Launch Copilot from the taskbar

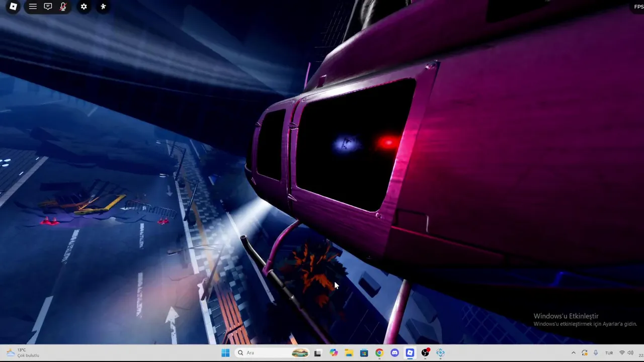[x=333, y=353]
